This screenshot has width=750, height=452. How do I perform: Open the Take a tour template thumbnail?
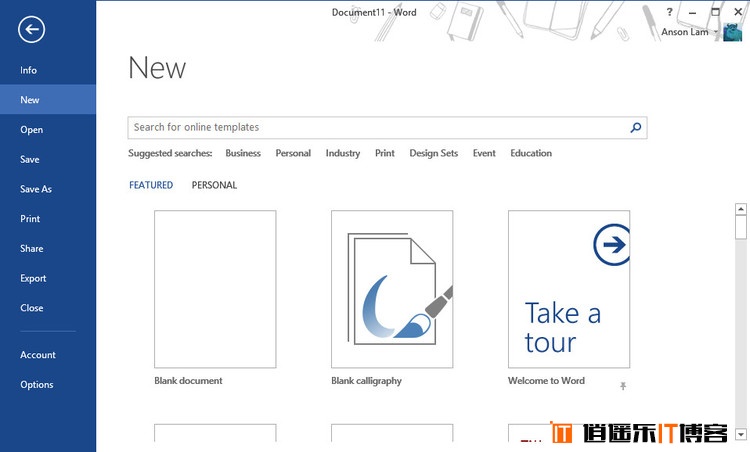click(569, 289)
